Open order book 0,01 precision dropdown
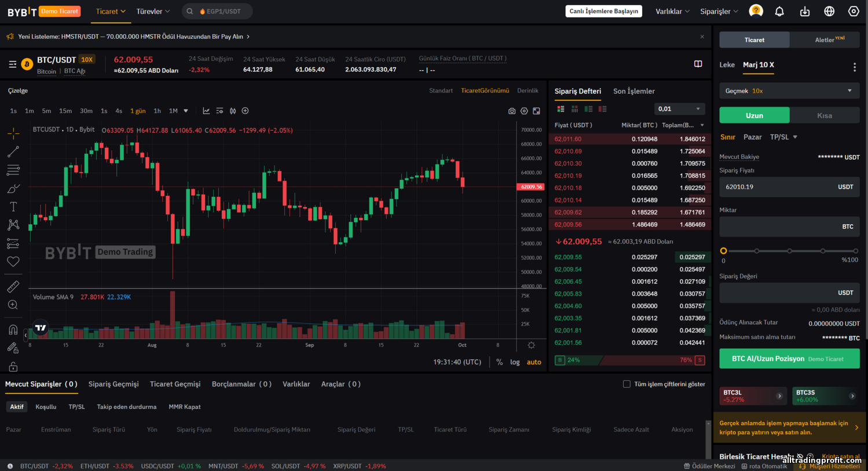868x471 pixels. pos(679,109)
